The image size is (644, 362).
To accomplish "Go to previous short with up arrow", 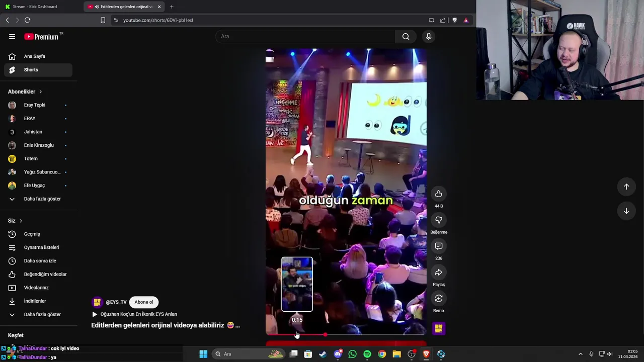I will (x=626, y=187).
